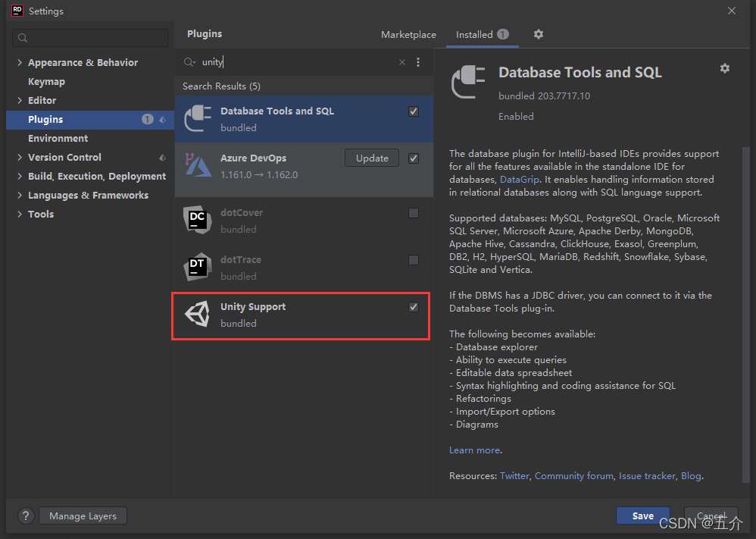
Task: Open gear menu for Database Tools and SQL details
Action: [x=724, y=68]
